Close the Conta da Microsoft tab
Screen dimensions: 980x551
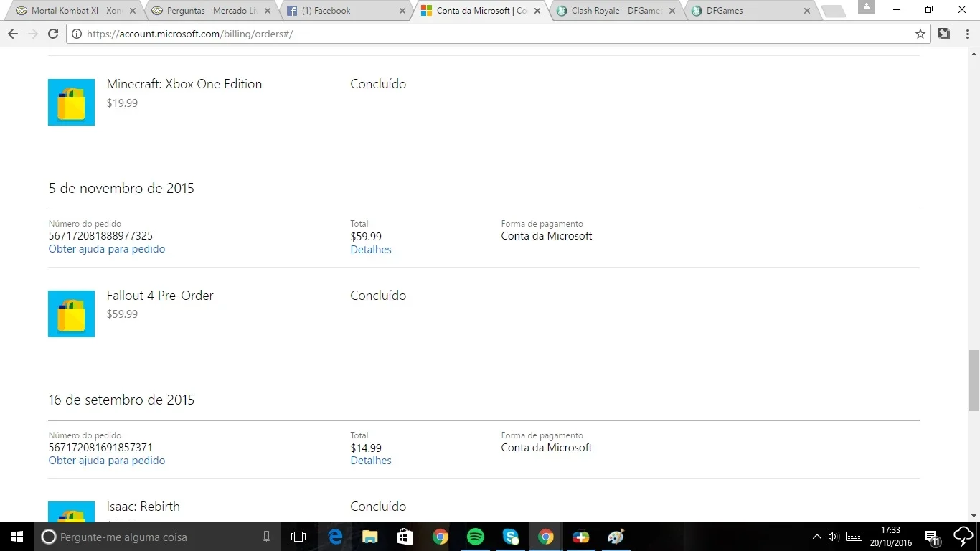[537, 11]
